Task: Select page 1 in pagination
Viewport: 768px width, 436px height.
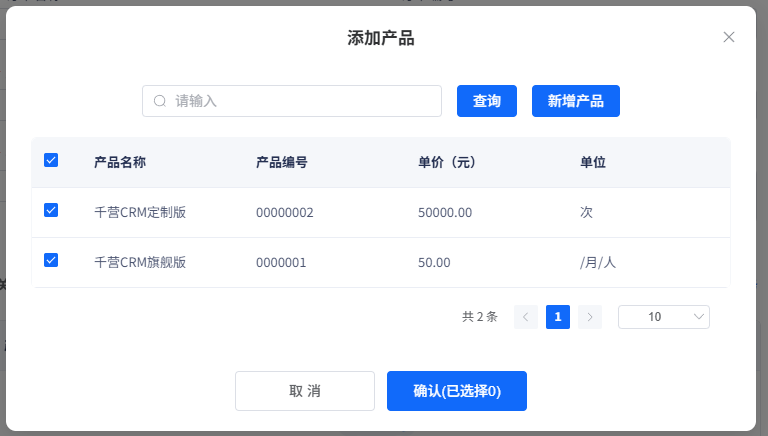Action: 558,317
